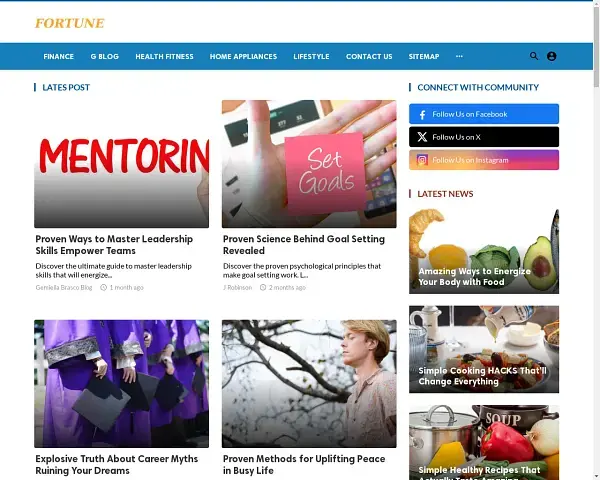Click the Instagram logo icon
Viewport: 600px width, 480px height.
422,160
